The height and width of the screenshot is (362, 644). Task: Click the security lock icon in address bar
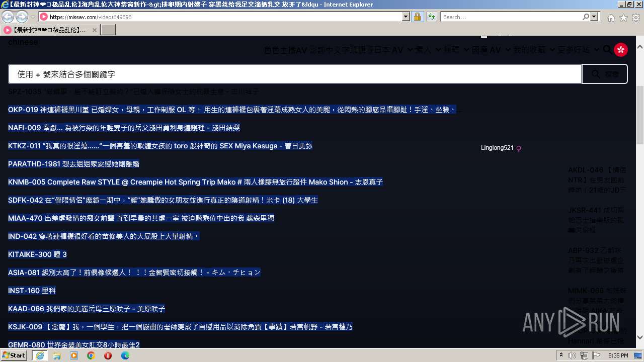point(417,17)
